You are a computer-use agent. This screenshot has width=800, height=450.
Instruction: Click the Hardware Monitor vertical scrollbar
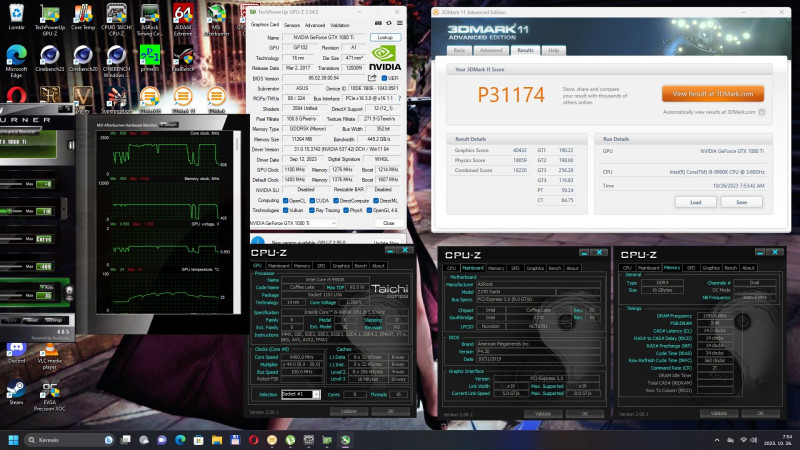tap(237, 222)
